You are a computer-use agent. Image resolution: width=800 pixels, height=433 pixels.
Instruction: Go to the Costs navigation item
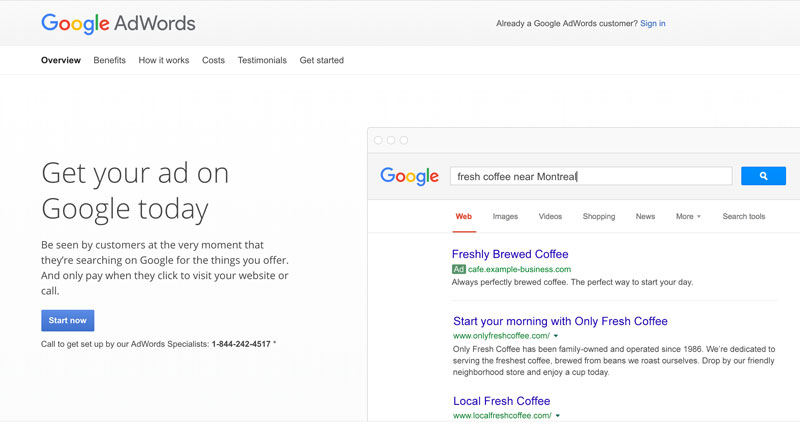pyautogui.click(x=213, y=60)
